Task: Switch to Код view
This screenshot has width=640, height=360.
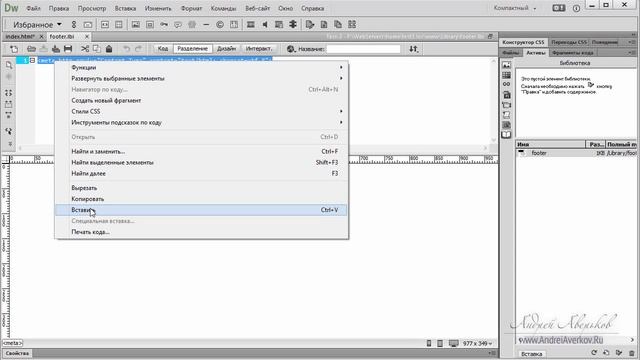Action: 162,49
